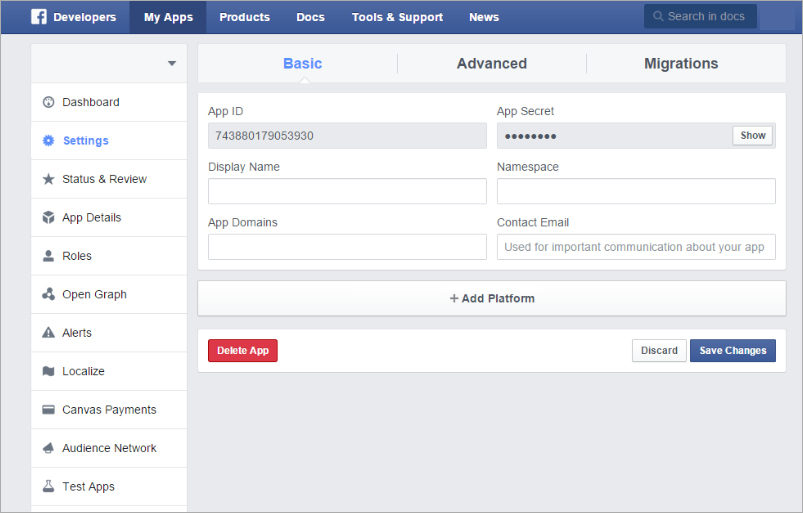Click the red Delete App button
This screenshot has width=803, height=513.
(243, 351)
